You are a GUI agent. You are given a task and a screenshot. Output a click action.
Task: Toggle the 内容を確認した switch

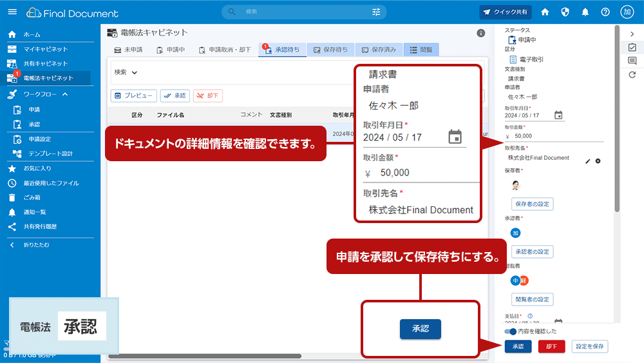[510, 331]
